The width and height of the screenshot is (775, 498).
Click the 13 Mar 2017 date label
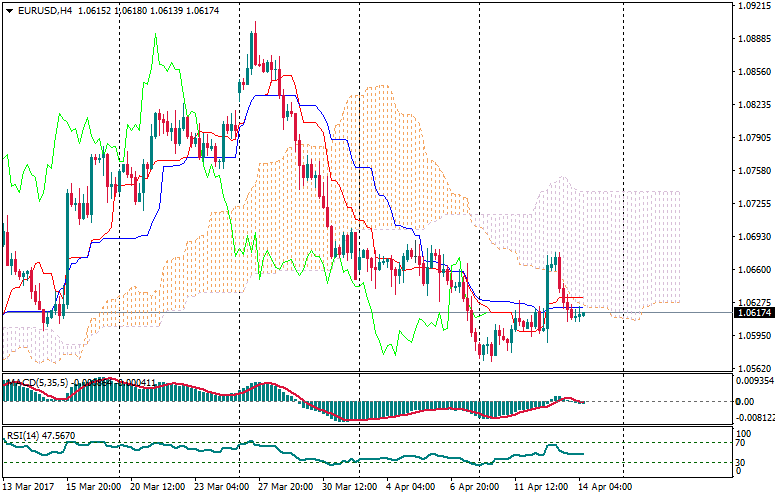[28, 486]
